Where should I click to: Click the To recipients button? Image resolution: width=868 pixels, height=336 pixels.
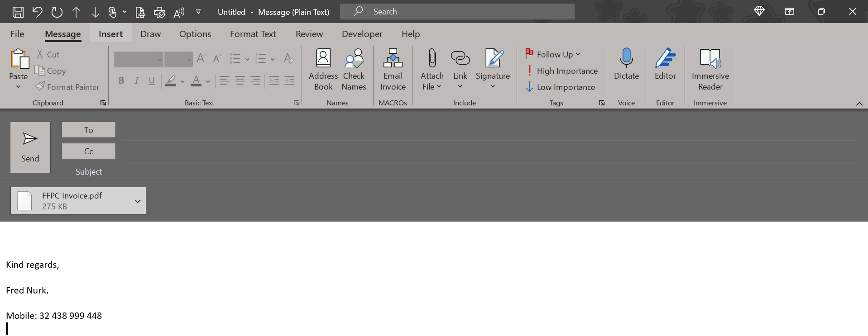[89, 130]
